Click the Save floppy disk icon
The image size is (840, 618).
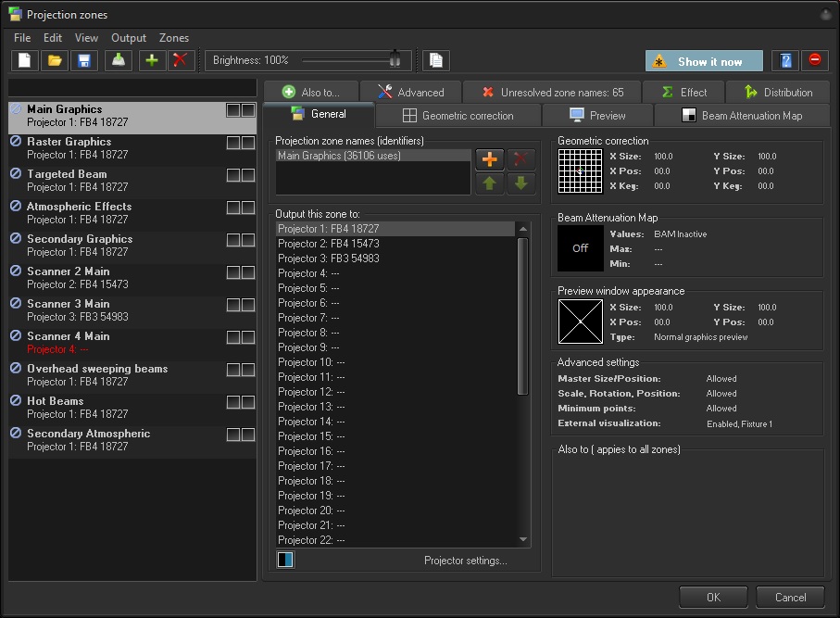tap(84, 61)
